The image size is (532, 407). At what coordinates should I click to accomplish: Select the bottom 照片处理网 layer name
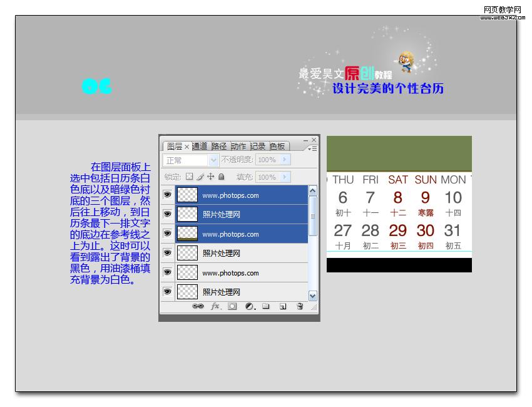pos(221,292)
